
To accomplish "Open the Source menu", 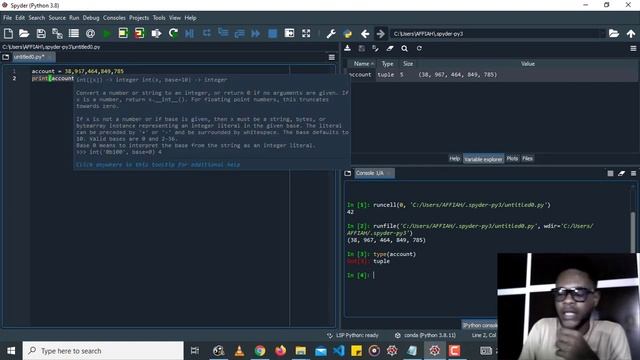I will coord(57,18).
